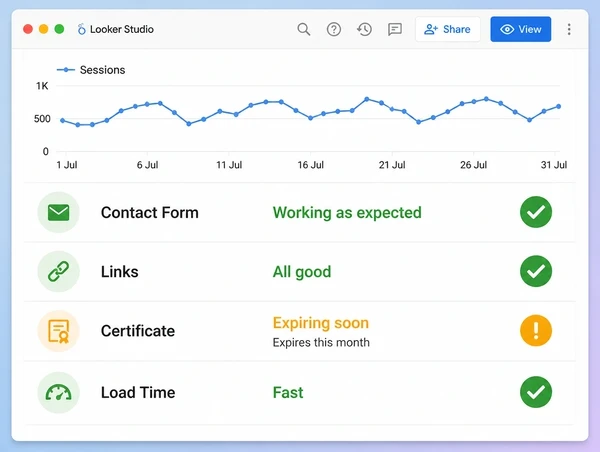The width and height of the screenshot is (600, 452).
Task: Click the Contact Form green checkmark
Action: [536, 212]
